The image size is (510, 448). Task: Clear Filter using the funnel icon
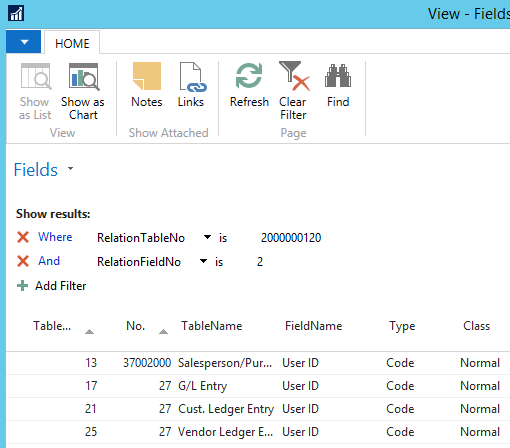click(x=294, y=76)
